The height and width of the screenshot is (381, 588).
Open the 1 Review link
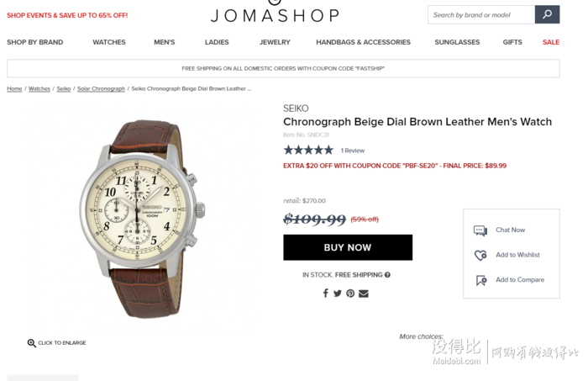(x=353, y=151)
